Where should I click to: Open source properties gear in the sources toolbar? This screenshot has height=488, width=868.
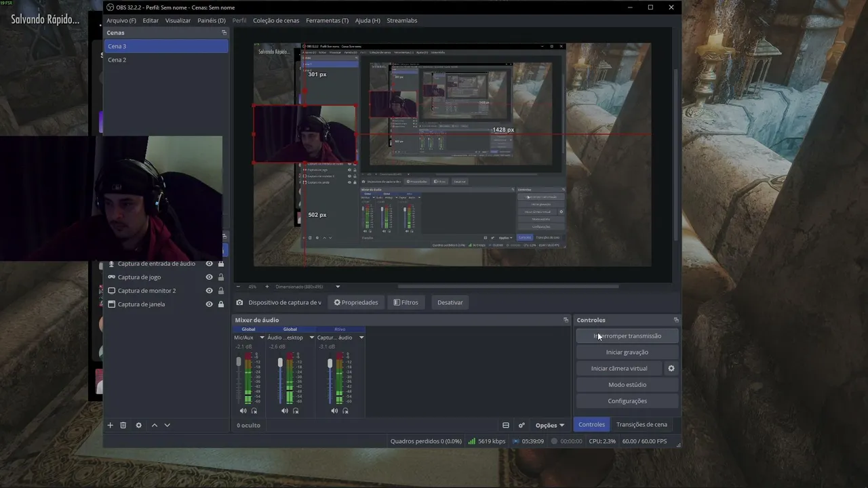pyautogui.click(x=138, y=425)
